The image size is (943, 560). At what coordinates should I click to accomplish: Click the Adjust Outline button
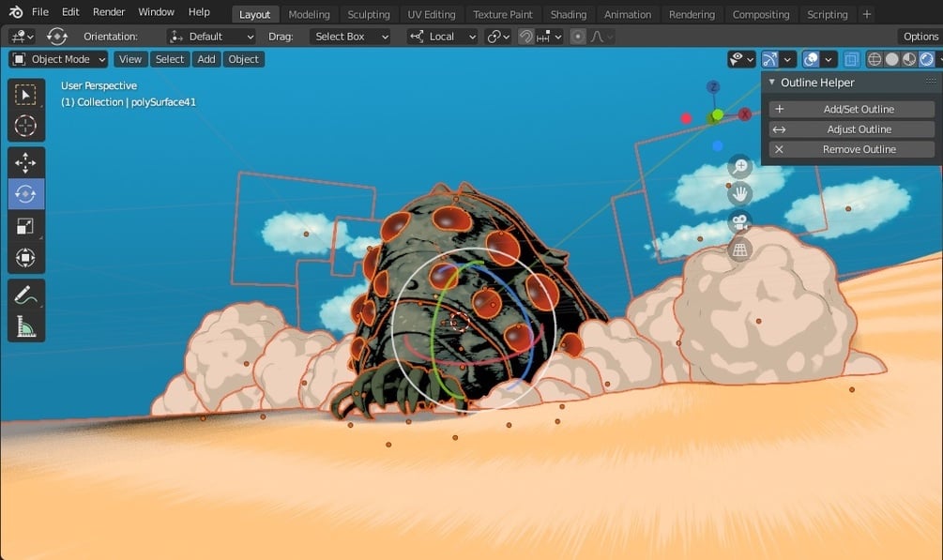coord(852,129)
